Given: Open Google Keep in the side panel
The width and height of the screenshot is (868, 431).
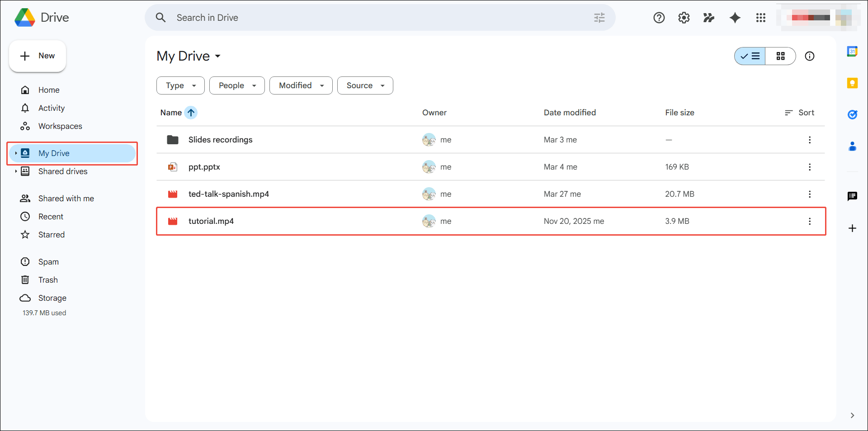Looking at the screenshot, I should tap(853, 83).
